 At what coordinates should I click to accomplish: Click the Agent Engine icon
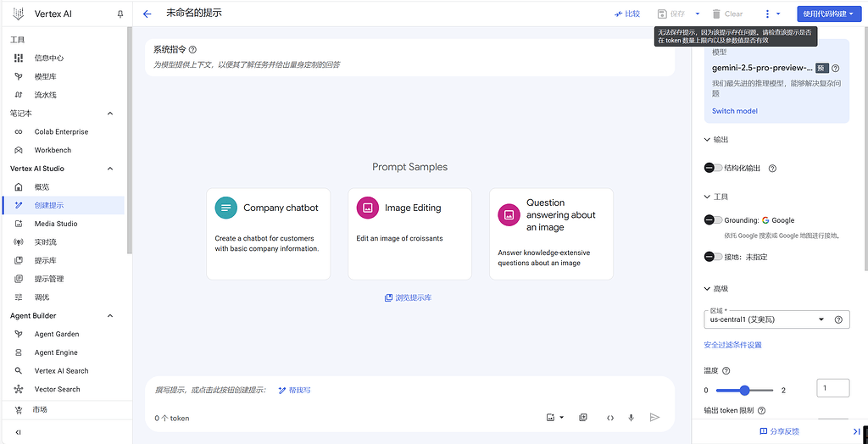point(19,352)
